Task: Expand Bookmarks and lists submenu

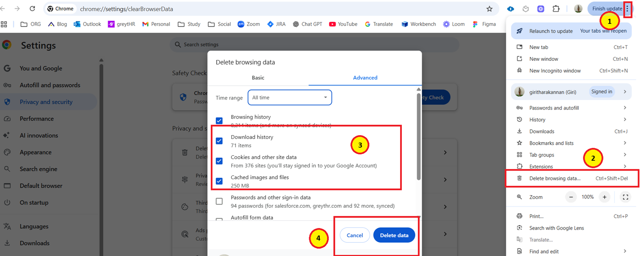Action: pyautogui.click(x=572, y=143)
